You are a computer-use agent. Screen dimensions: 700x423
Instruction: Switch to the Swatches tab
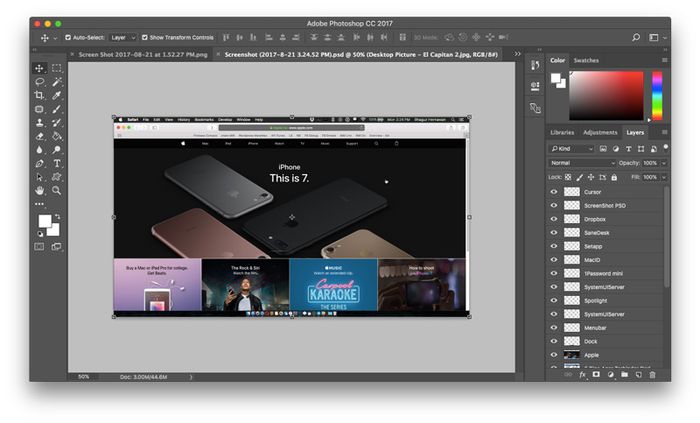pyautogui.click(x=586, y=60)
